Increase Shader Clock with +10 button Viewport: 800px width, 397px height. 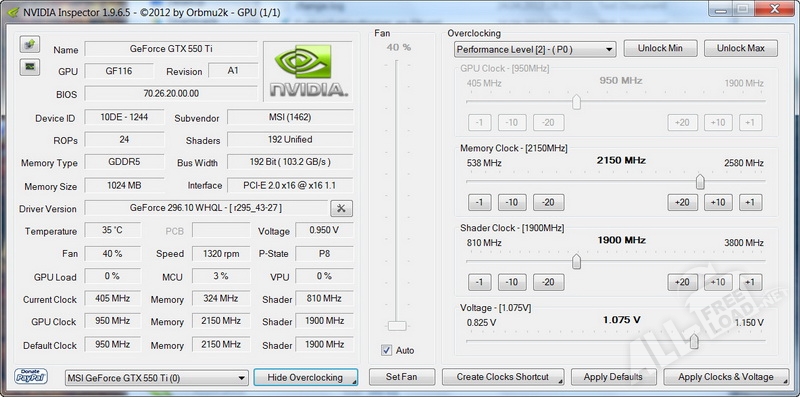point(718,282)
